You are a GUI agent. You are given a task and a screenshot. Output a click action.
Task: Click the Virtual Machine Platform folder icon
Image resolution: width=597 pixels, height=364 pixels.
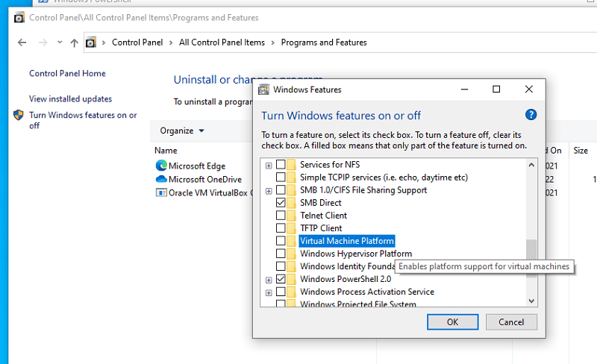coord(291,241)
